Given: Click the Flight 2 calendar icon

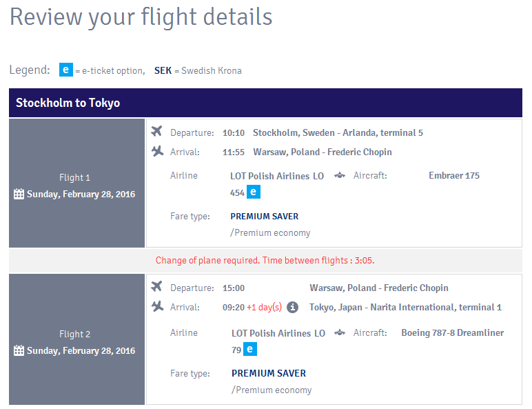Looking at the screenshot, I should [x=19, y=350].
